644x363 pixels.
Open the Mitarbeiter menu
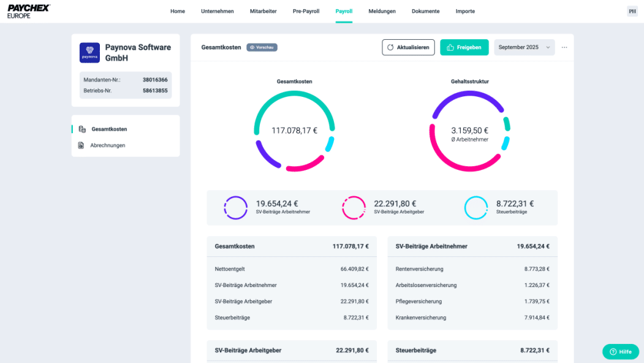pos(263,11)
